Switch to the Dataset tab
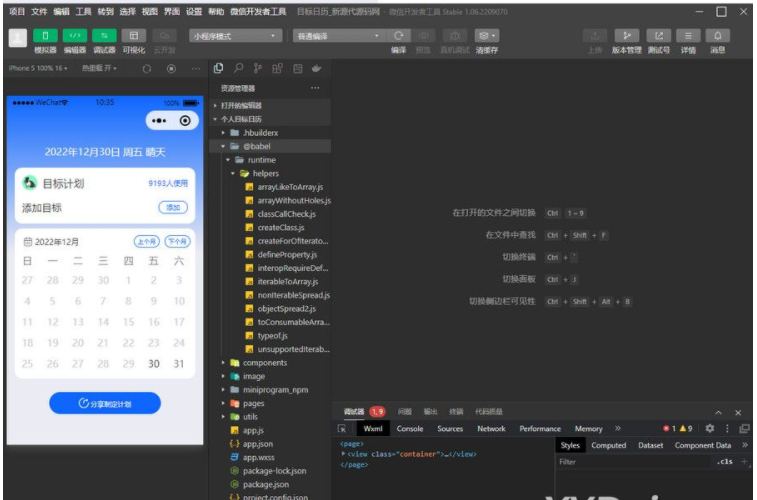Viewport: 757px width, 500px height. (650, 445)
